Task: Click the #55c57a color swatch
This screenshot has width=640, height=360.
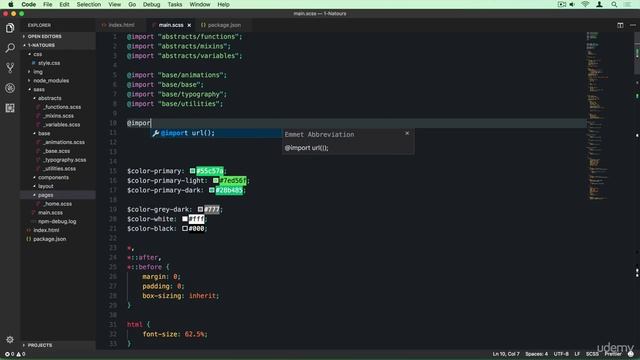Action: [192, 171]
